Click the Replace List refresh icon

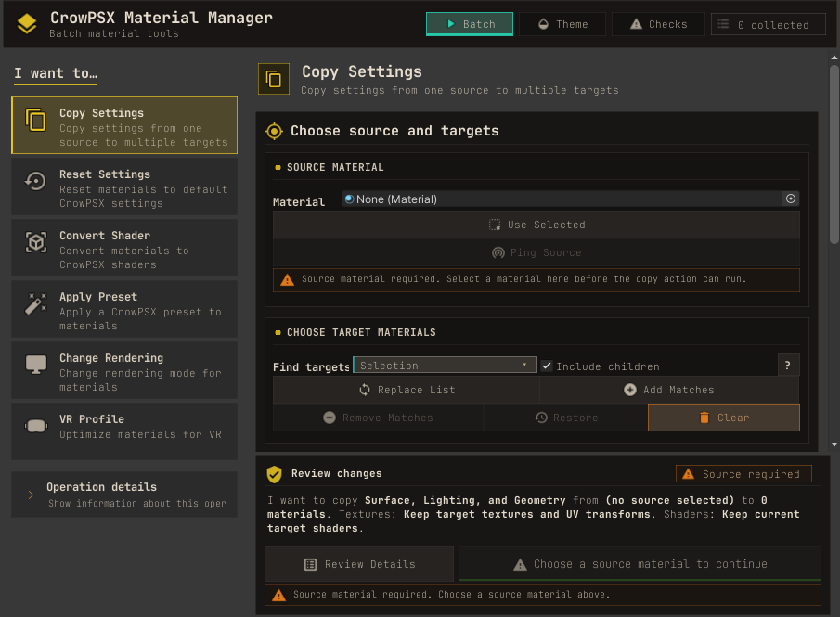click(x=365, y=390)
